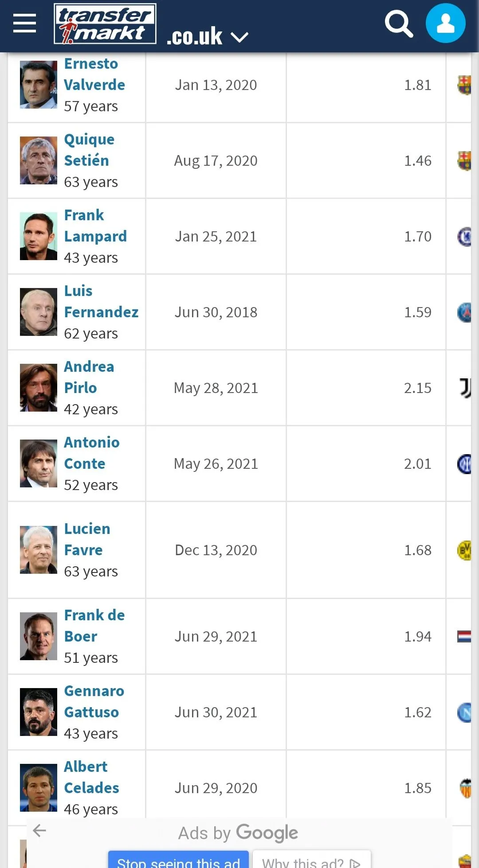Click Antonio Conte's portrait thumbnail
This screenshot has width=479, height=868.
coord(39,463)
